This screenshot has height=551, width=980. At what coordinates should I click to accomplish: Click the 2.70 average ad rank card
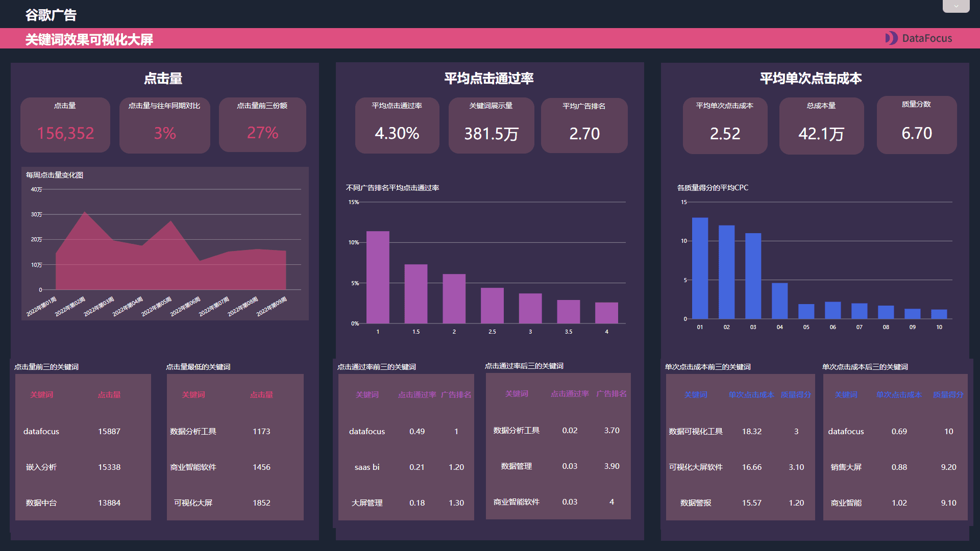click(x=584, y=126)
